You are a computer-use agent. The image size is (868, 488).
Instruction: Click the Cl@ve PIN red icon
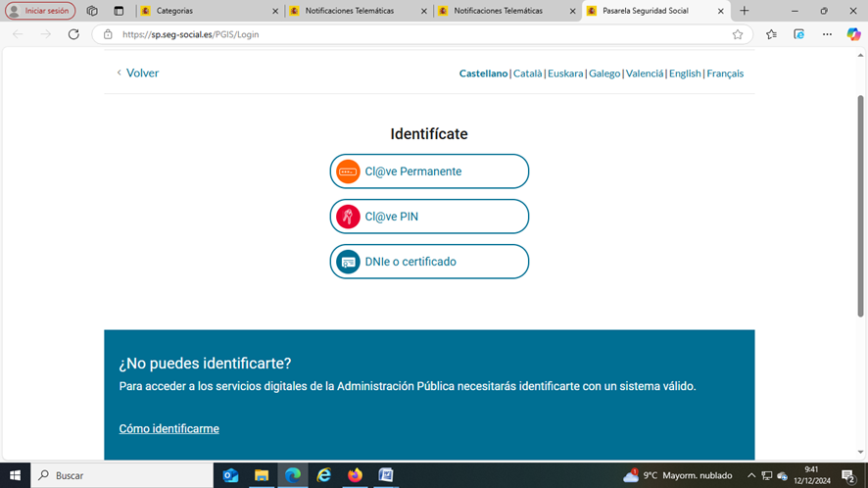(348, 217)
